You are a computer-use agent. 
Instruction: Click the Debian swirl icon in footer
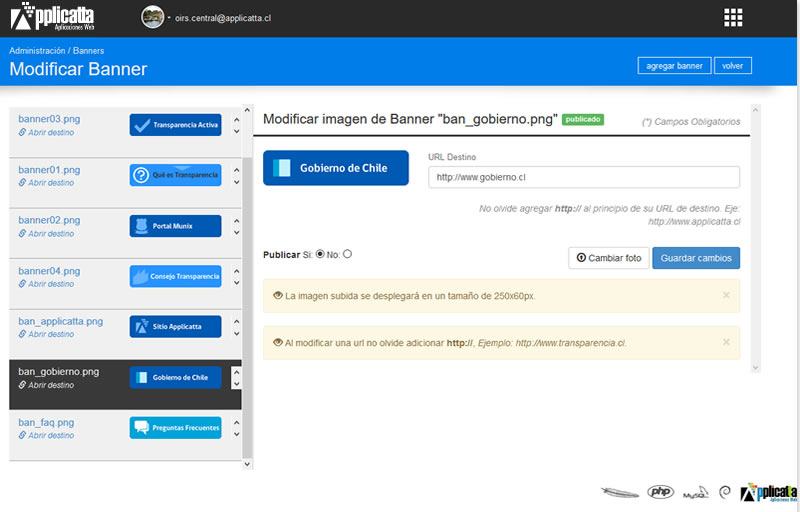pyautogui.click(x=724, y=492)
